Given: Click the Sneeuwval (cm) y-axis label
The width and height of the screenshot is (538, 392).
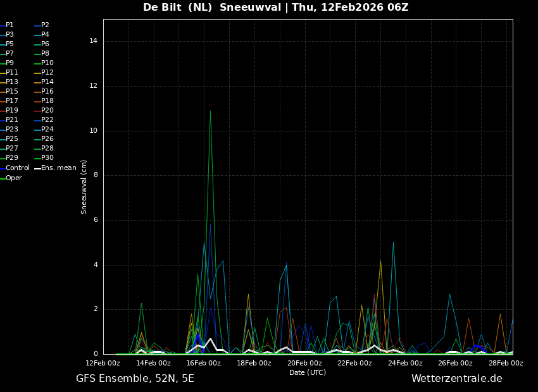Looking at the screenshot, I should [x=84, y=187].
